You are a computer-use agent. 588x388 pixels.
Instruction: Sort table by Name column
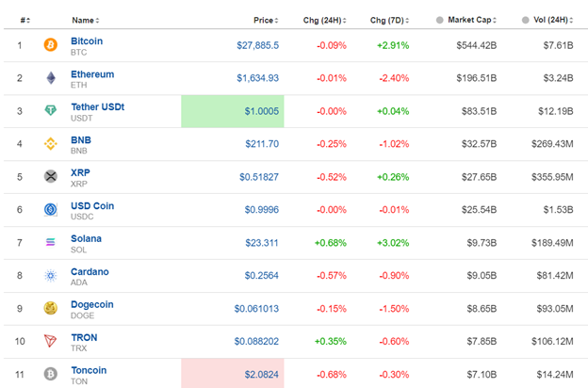(86, 20)
